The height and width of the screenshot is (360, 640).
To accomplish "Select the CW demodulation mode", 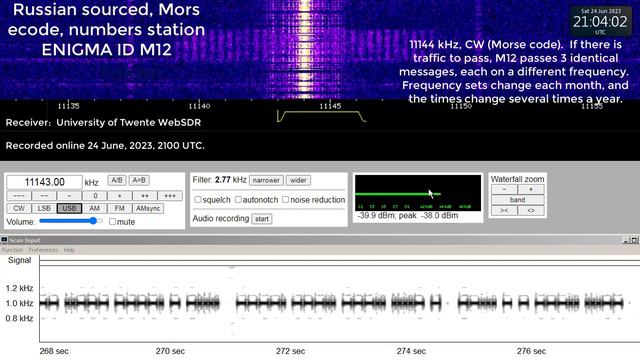I will 19,208.
